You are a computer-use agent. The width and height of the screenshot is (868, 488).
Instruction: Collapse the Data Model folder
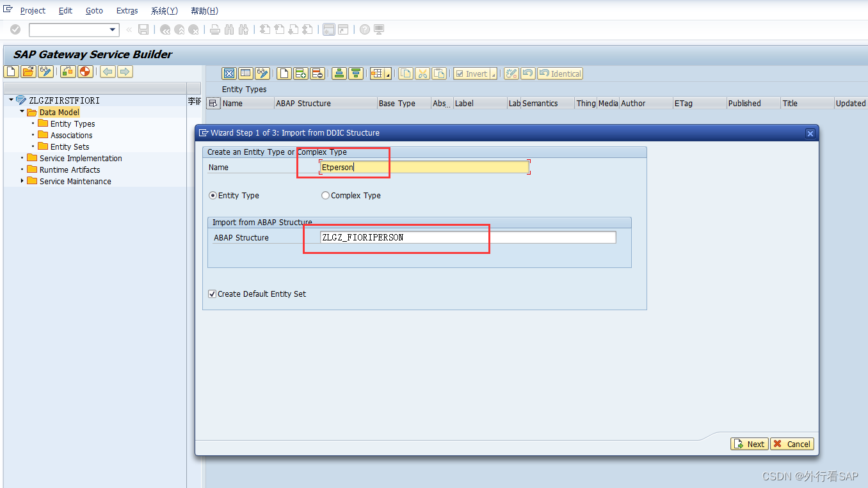pos(22,112)
